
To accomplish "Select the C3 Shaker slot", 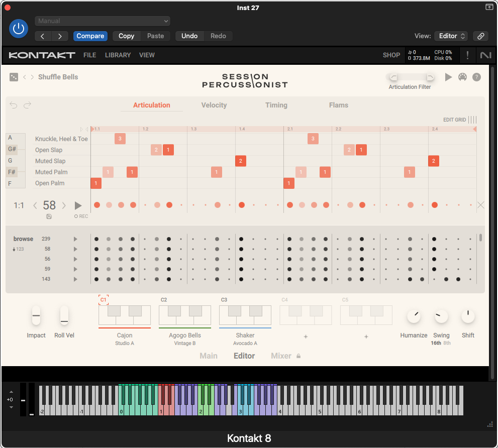I will point(245,315).
